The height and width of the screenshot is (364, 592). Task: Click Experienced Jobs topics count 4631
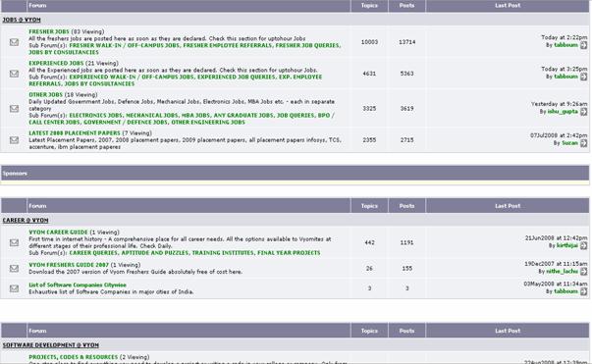369,74
